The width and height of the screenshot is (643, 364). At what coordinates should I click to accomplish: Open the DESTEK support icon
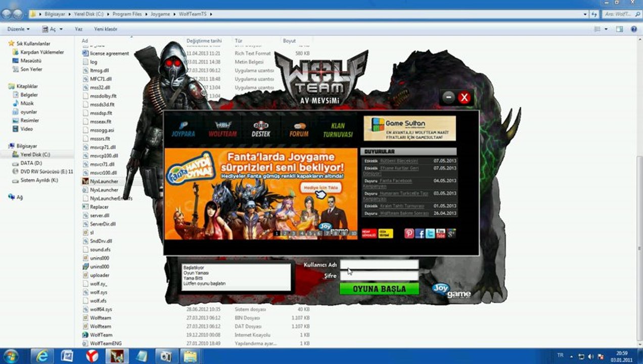coord(261,129)
